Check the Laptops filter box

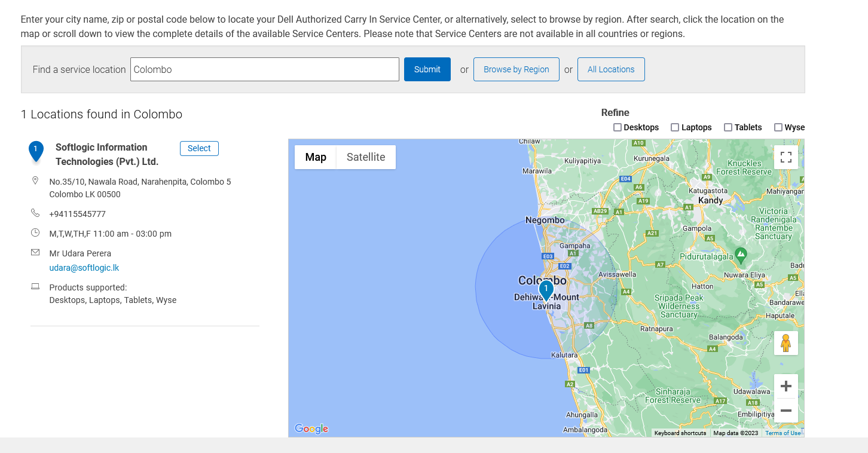coord(675,127)
